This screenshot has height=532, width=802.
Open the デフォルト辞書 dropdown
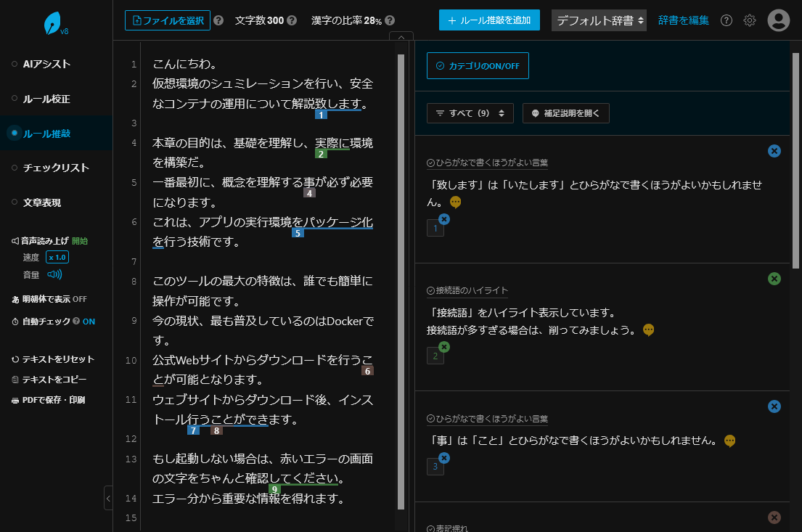point(599,20)
